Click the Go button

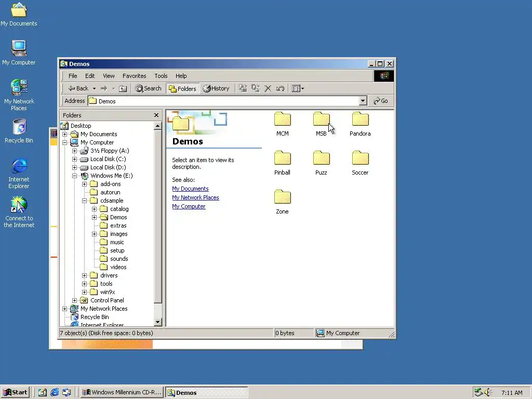point(381,101)
